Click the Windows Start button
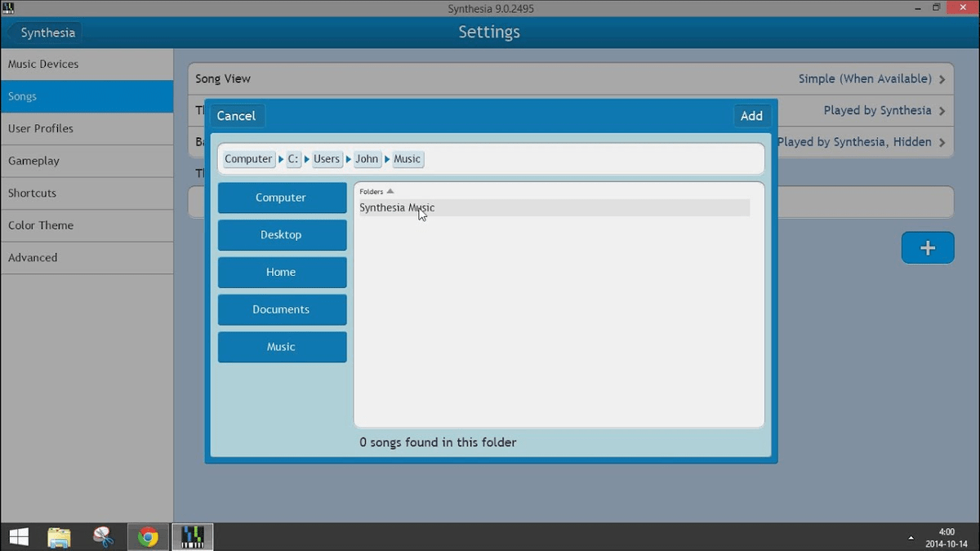The image size is (980, 551). [19, 537]
